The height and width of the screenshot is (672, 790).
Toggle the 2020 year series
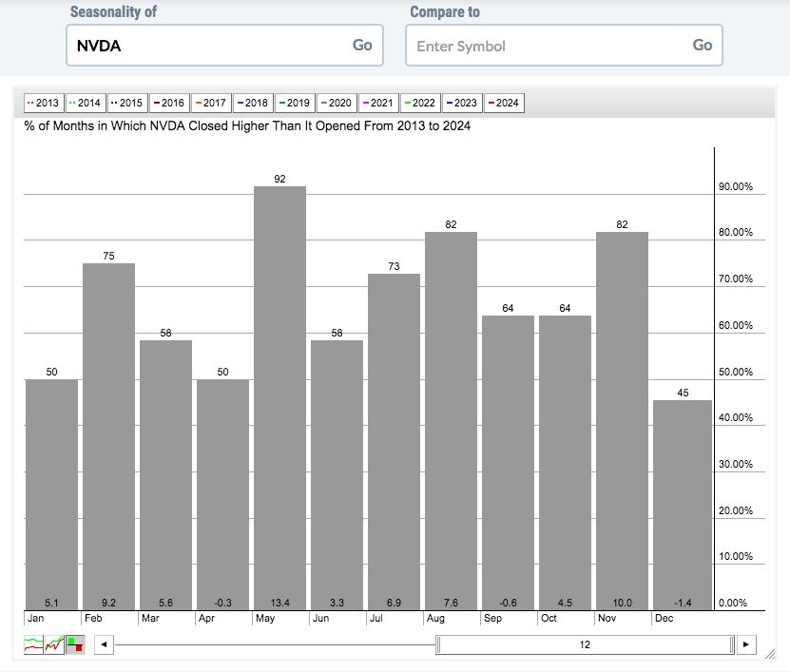(x=337, y=103)
